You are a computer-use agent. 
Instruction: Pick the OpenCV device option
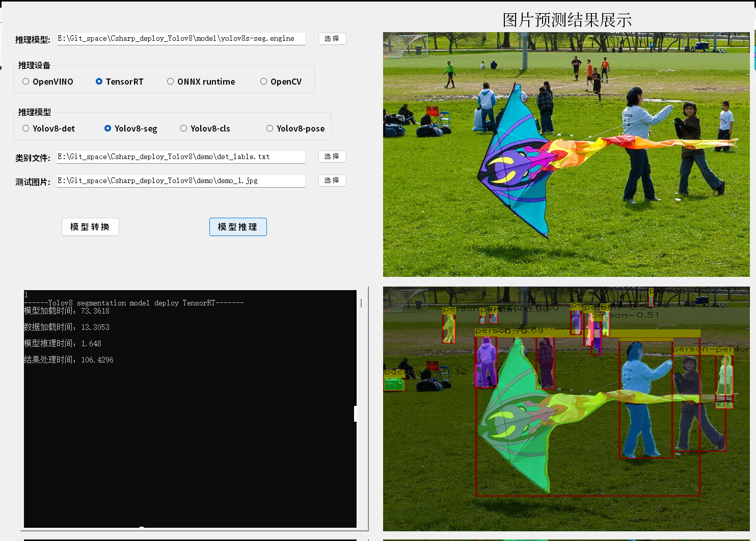(x=281, y=82)
